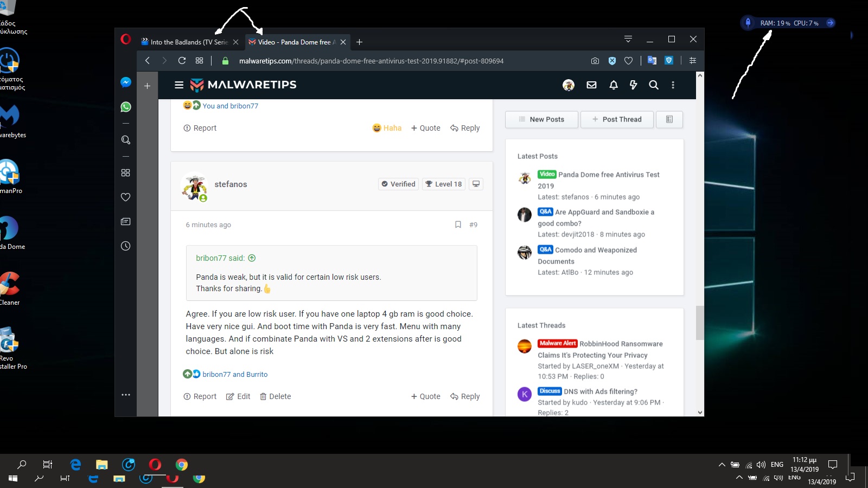Open MalwareTips hamburger navigation menu
Viewport: 868px width, 488px height.
coord(179,85)
